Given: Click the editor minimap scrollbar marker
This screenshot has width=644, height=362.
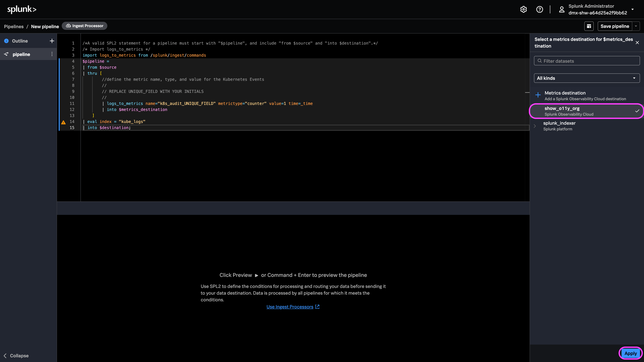Looking at the screenshot, I should (x=527, y=93).
